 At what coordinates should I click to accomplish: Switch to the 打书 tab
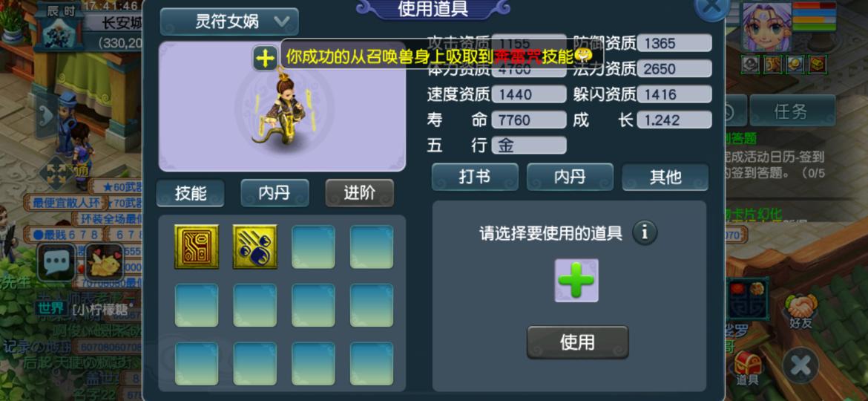(x=475, y=177)
